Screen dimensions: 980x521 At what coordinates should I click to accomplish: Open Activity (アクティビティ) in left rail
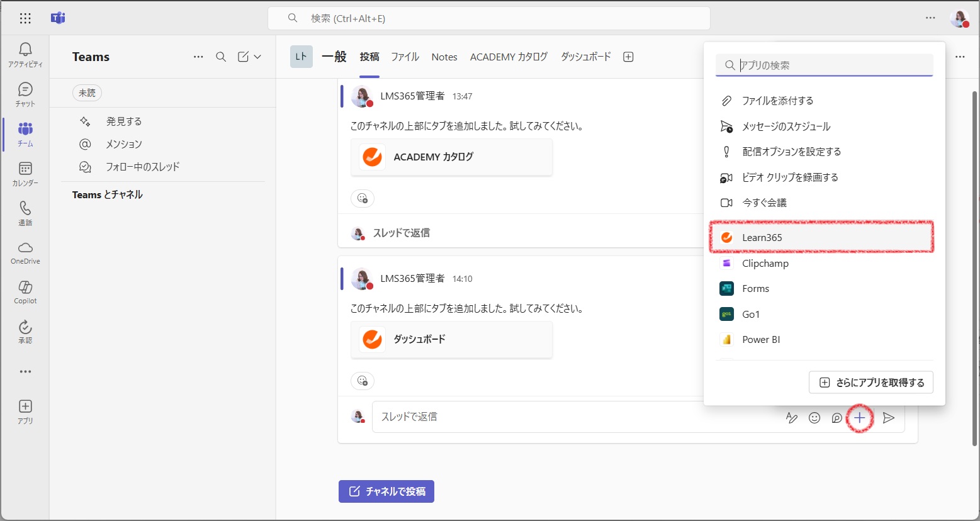click(25, 55)
